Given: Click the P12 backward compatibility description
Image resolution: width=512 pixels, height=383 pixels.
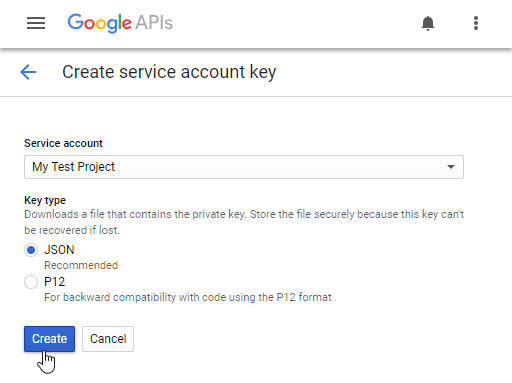Looking at the screenshot, I should (x=188, y=297).
